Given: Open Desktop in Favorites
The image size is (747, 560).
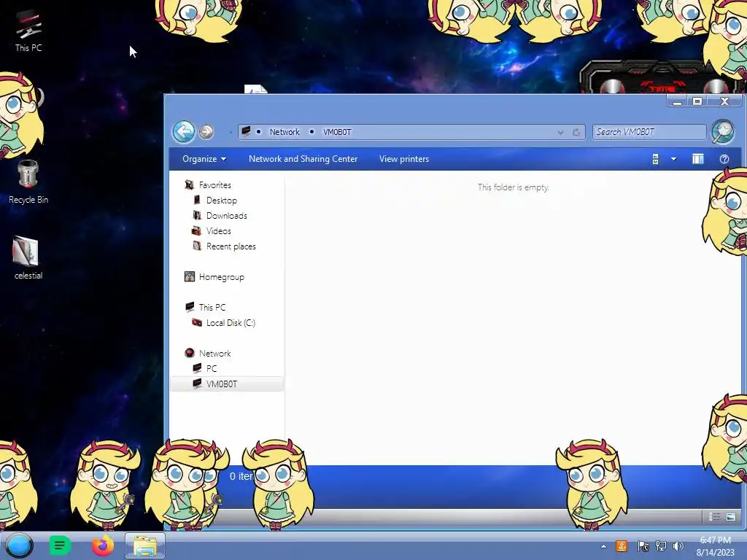Looking at the screenshot, I should click(222, 201).
